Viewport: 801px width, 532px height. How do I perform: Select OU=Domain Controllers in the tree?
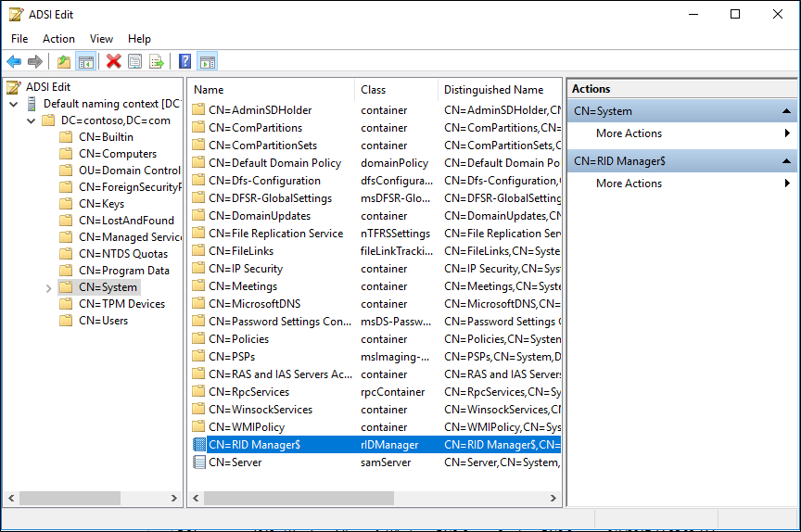coord(129,171)
